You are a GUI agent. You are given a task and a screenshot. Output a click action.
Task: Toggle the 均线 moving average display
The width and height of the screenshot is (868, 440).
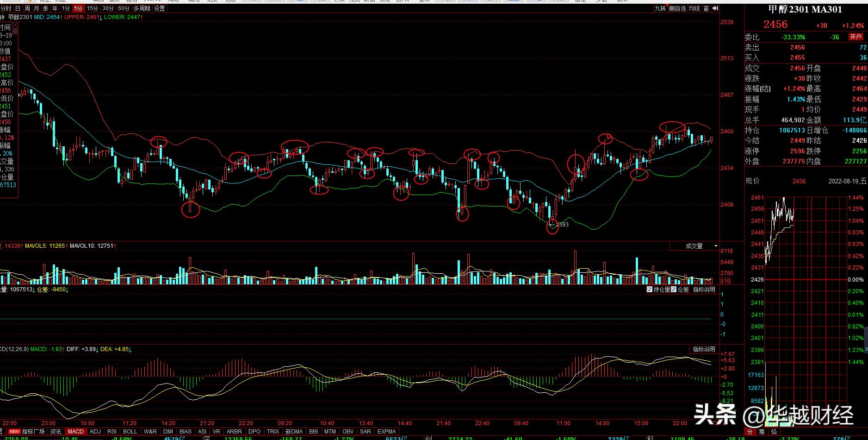click(x=694, y=8)
